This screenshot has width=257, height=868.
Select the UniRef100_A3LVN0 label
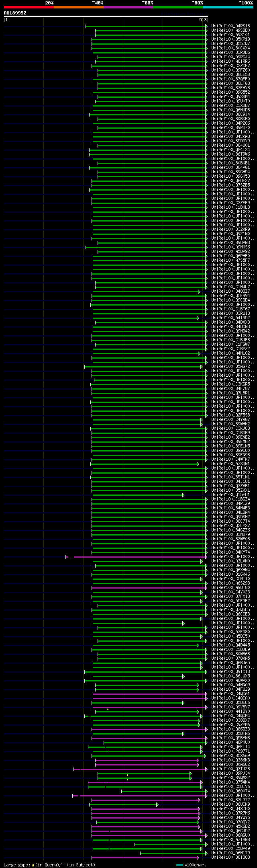pos(230,561)
